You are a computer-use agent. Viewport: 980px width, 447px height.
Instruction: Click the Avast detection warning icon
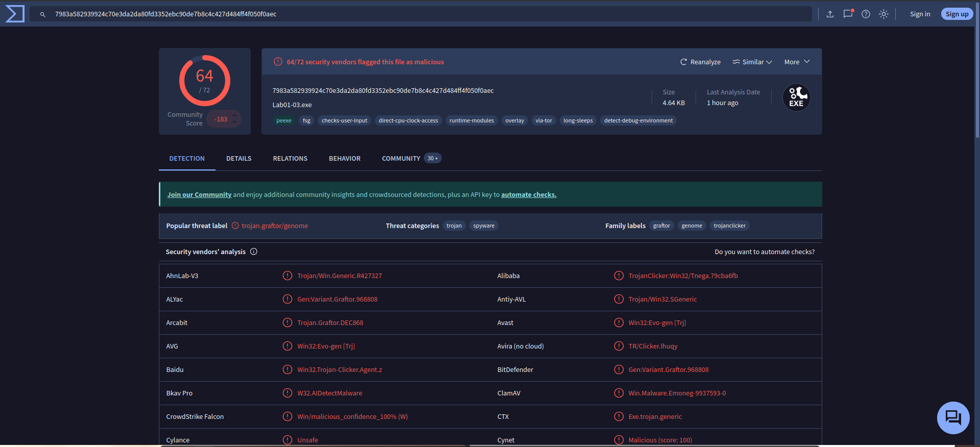click(x=618, y=322)
